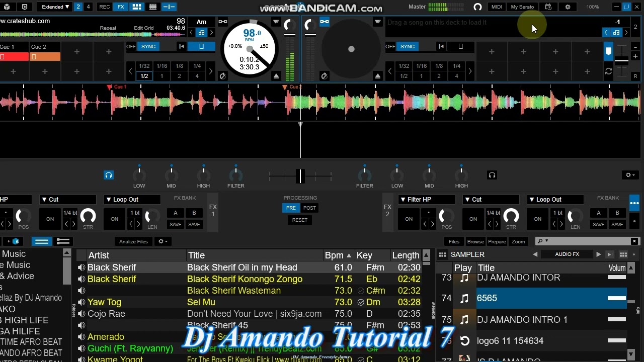This screenshot has height=362, width=644.
Task: Open the video panel filmstrip icon
Action: [x=153, y=7]
